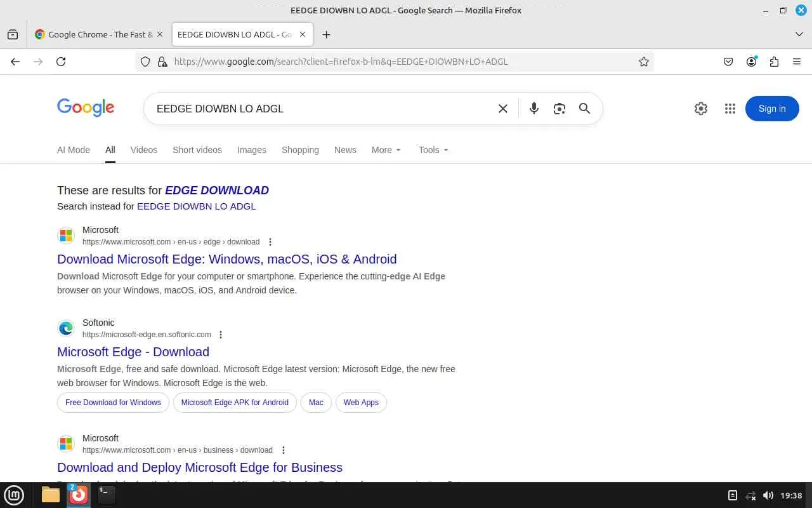812x508 pixels.
Task: Open Google Lens image search
Action: tap(559, 109)
